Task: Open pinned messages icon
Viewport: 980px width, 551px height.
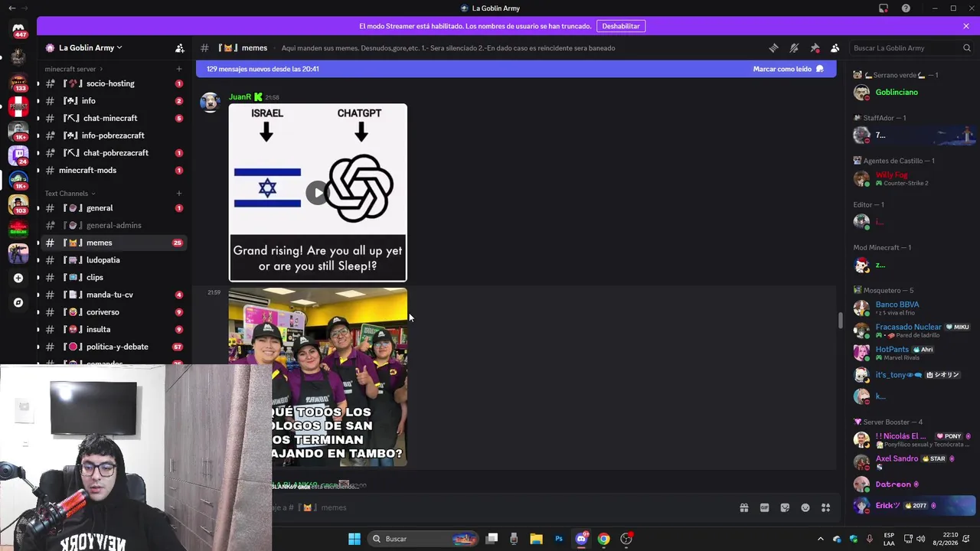Action: point(815,47)
